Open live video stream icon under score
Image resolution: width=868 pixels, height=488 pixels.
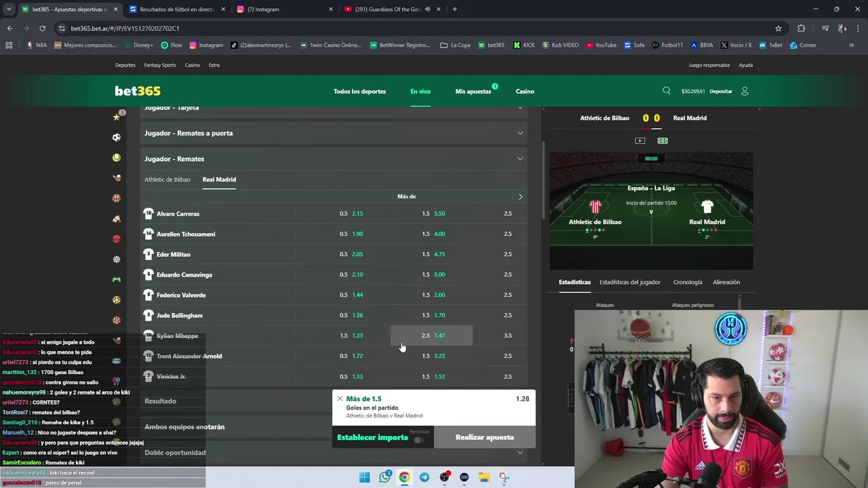[640, 140]
